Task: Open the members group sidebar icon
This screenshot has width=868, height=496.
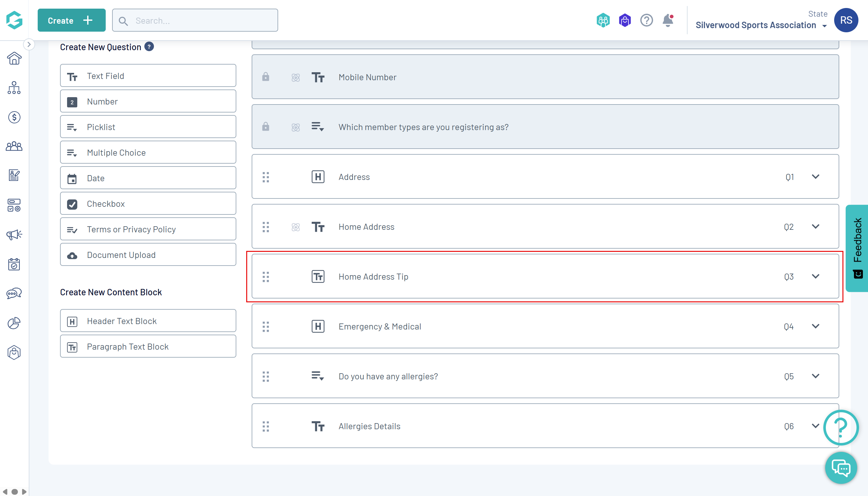Action: click(x=14, y=146)
